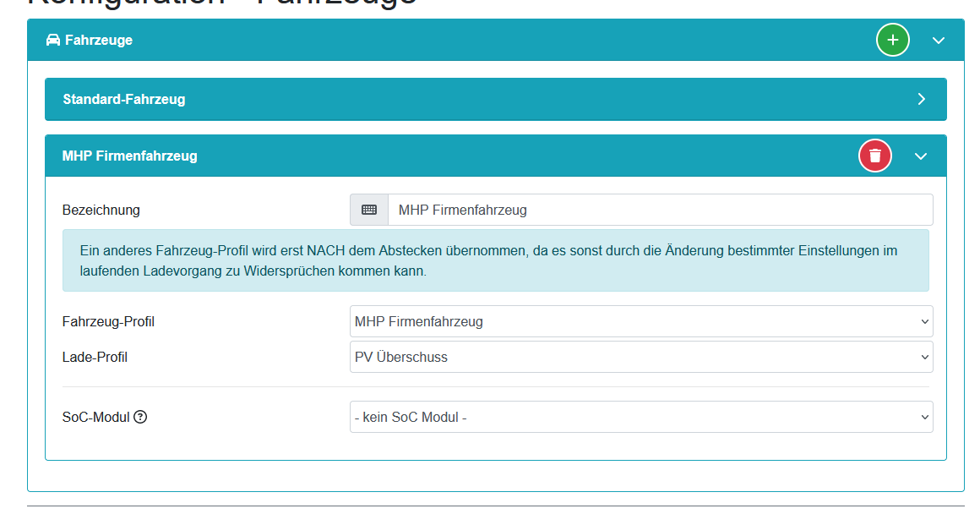Collapse the Fahrzeuge section chevron
This screenshot has width=980, height=525.
938,40
